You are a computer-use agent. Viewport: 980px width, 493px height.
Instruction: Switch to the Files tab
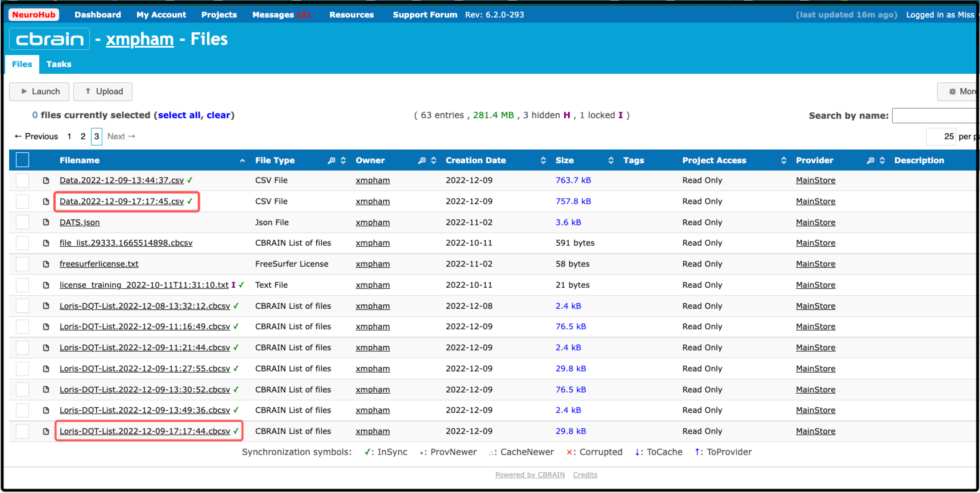(x=22, y=64)
